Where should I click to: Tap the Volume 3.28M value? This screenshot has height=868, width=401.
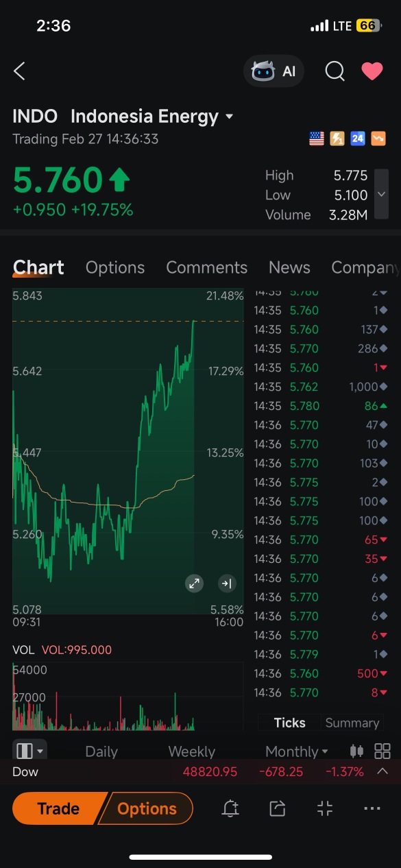[348, 215]
